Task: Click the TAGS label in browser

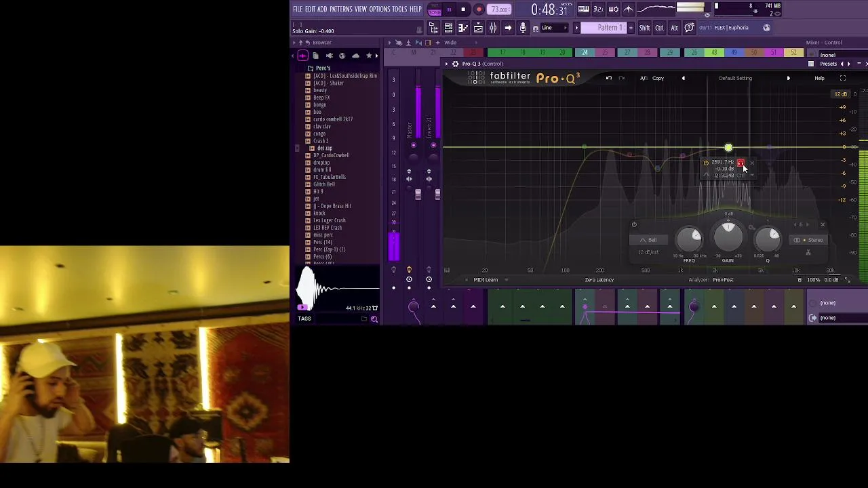Action: coord(304,319)
